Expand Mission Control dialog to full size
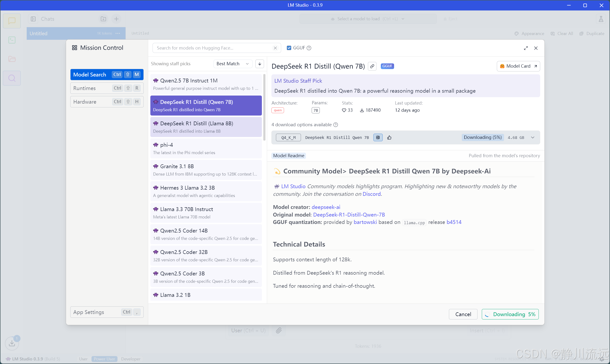 [526, 48]
